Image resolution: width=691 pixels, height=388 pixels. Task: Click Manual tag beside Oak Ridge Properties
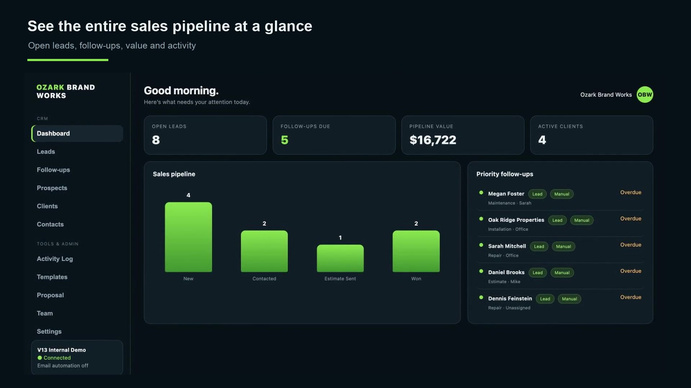tap(582, 220)
